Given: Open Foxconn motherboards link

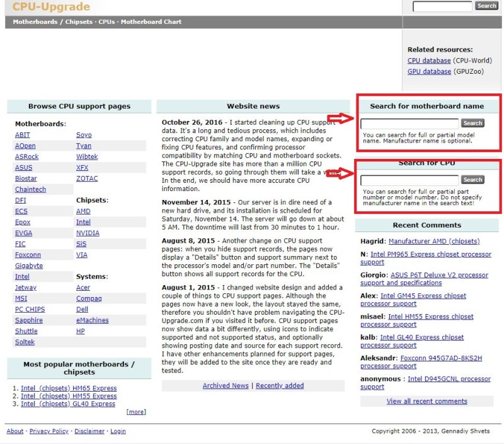Looking at the screenshot, I should 28,255.
